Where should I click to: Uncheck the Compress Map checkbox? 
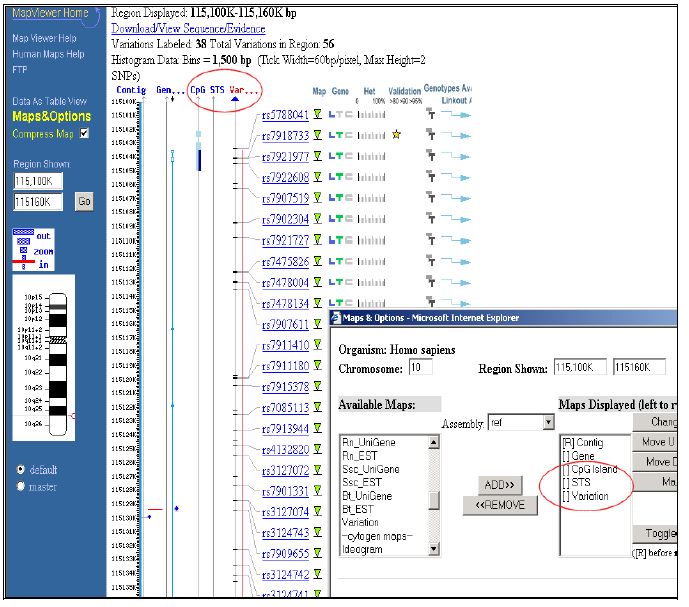[x=84, y=133]
